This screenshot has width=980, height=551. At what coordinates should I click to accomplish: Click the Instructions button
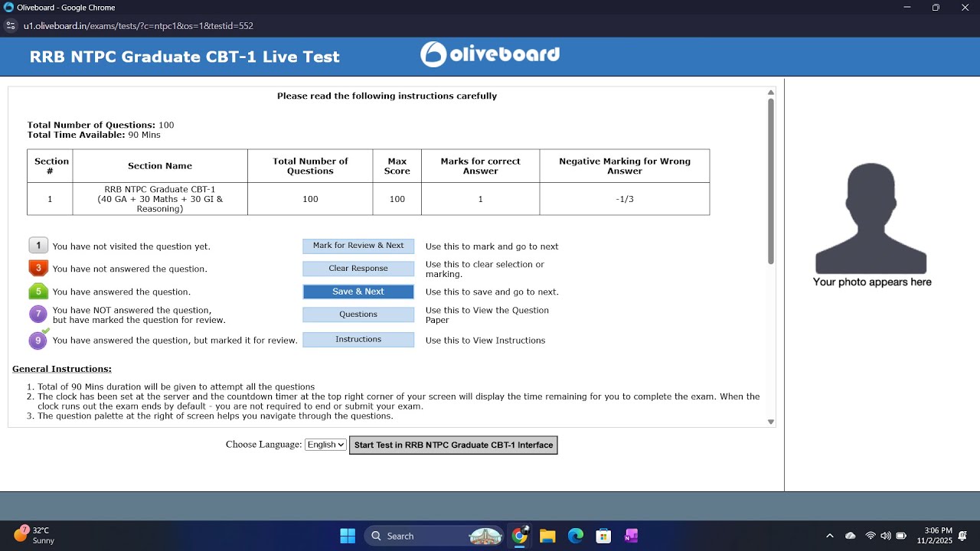click(358, 339)
